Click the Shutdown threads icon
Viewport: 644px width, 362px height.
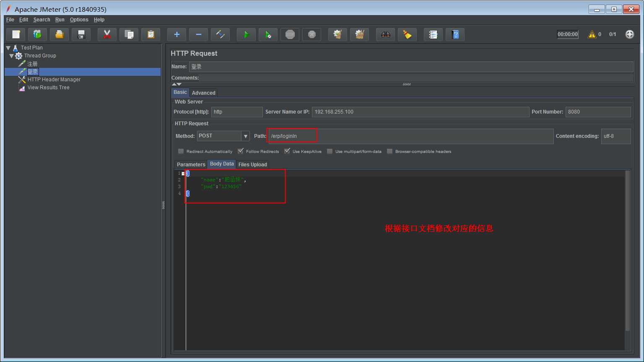[x=312, y=34]
